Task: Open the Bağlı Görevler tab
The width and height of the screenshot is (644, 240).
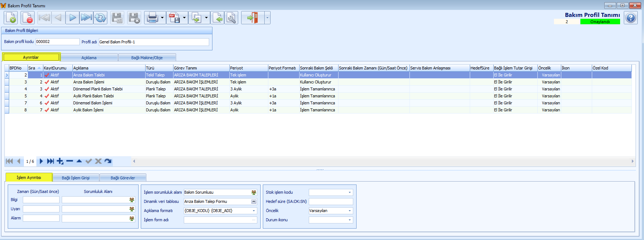Action: point(123,178)
